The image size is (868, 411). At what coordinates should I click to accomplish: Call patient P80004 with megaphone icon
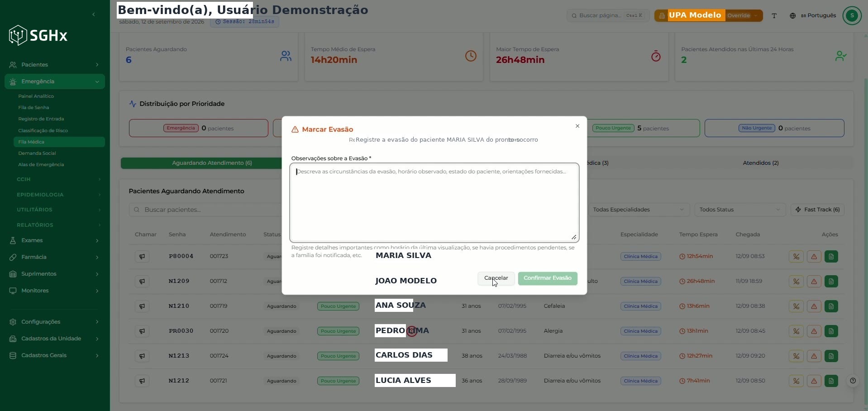click(142, 257)
